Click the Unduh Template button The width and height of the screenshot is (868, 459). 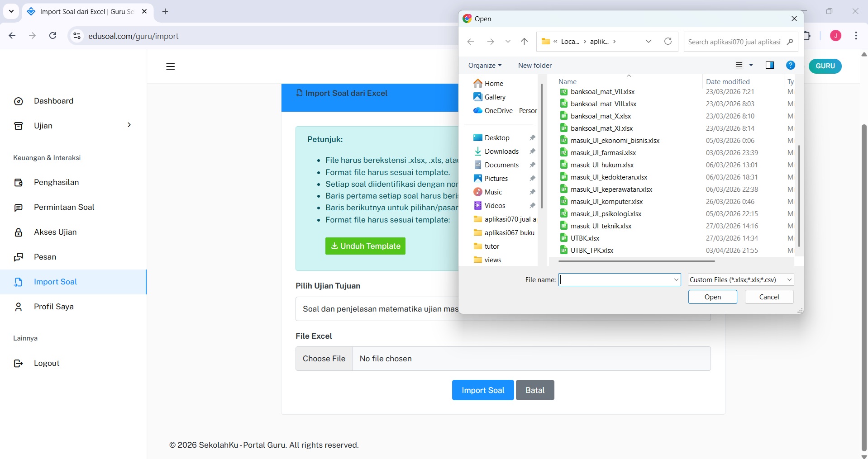click(365, 246)
